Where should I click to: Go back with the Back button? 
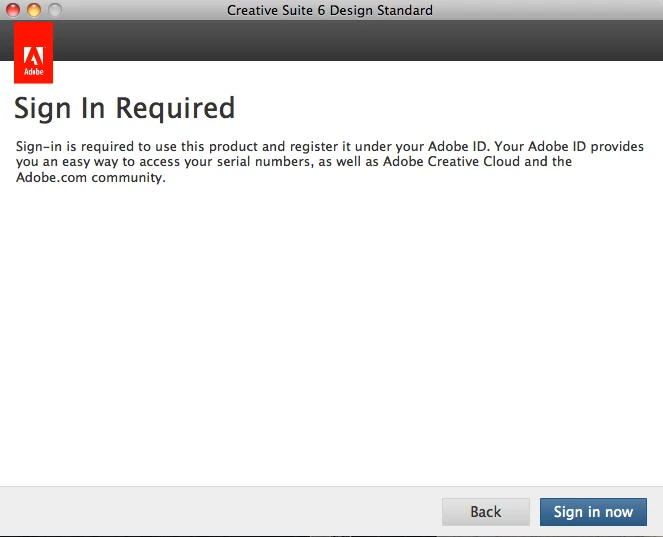485,511
